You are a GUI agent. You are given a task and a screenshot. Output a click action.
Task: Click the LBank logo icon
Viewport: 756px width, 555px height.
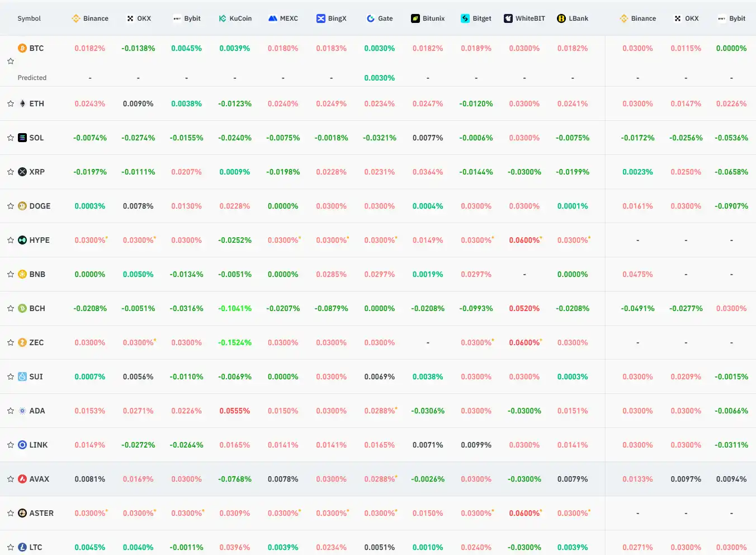(x=561, y=18)
